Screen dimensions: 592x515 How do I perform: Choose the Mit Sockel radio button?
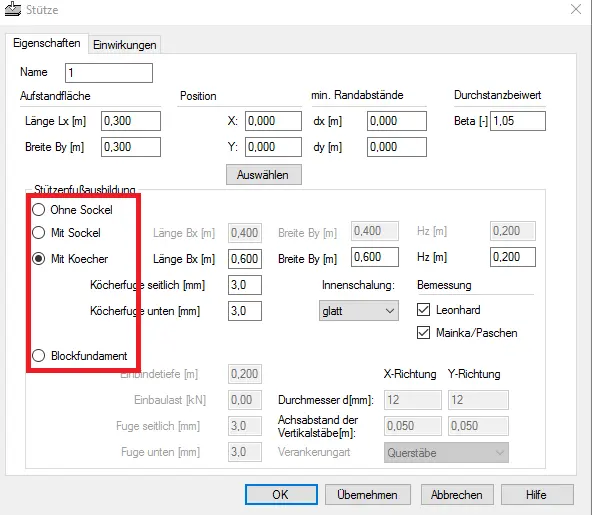[39, 233]
